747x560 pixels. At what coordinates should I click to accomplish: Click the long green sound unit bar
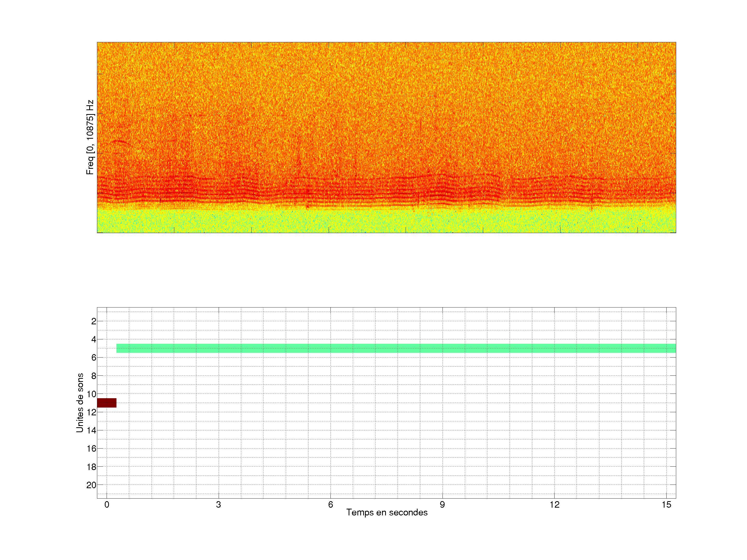(x=396, y=348)
